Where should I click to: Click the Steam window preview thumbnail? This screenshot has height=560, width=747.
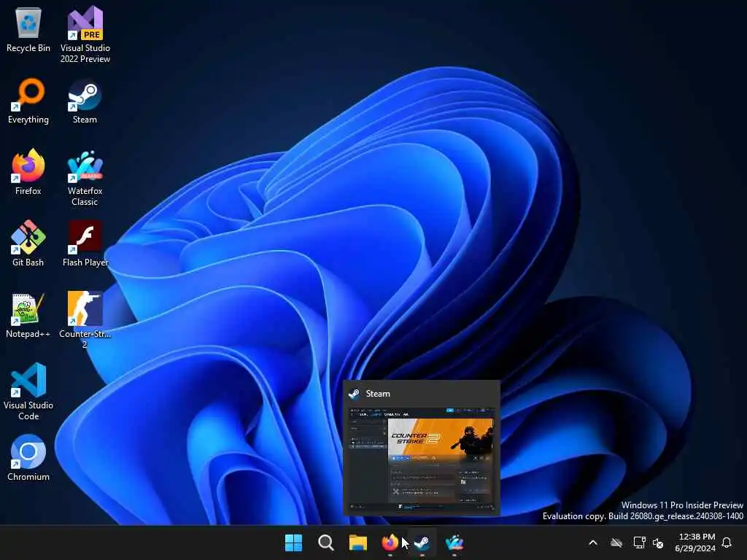click(422, 459)
